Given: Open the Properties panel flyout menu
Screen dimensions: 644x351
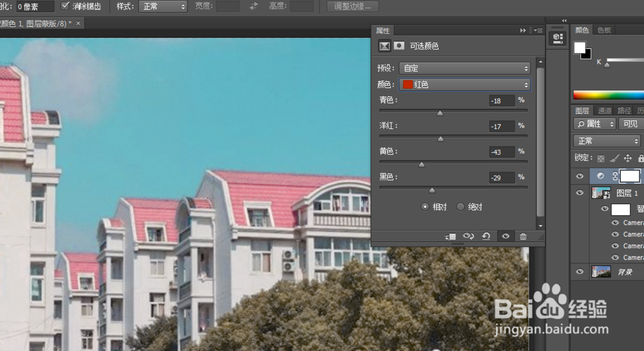Looking at the screenshot, I should pyautogui.click(x=538, y=30).
